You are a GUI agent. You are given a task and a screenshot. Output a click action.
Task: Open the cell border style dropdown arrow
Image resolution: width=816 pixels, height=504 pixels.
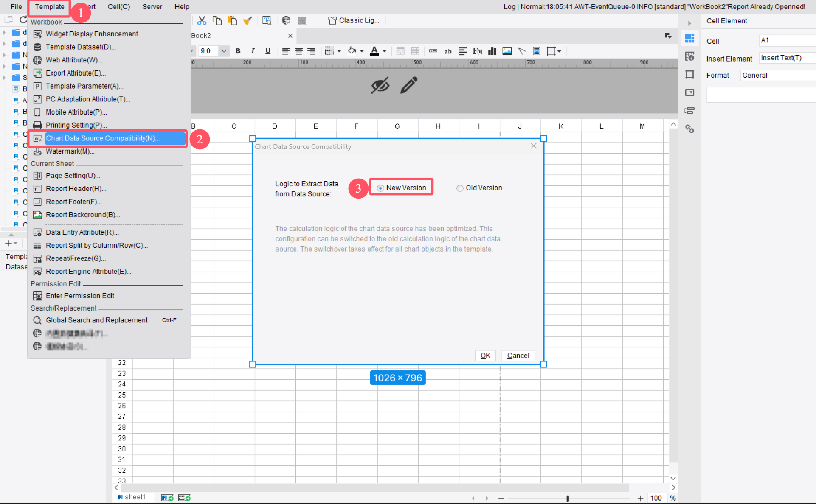339,51
